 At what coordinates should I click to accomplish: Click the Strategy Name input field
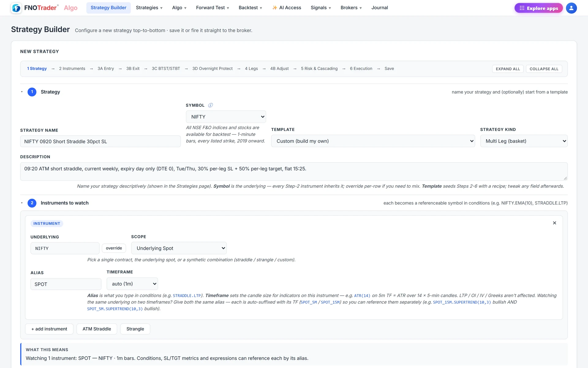[x=100, y=141]
